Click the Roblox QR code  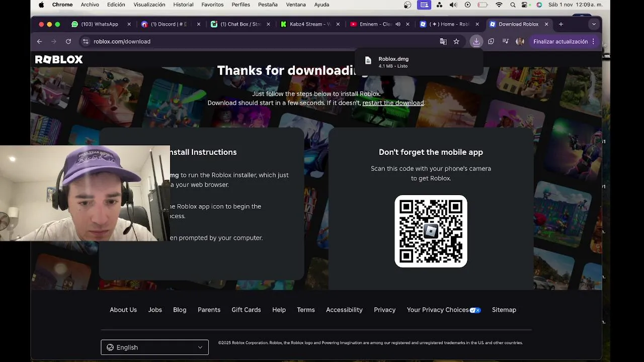431,231
